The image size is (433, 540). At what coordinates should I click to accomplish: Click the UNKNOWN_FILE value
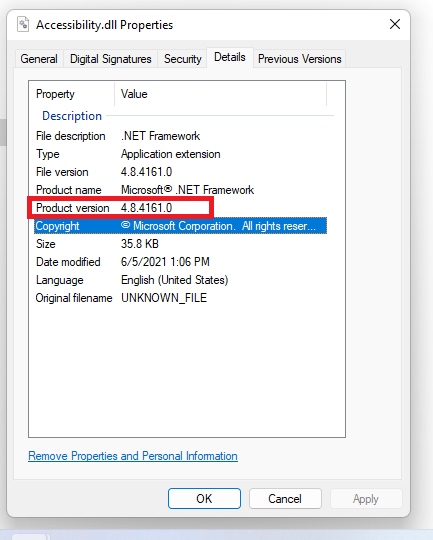(164, 298)
